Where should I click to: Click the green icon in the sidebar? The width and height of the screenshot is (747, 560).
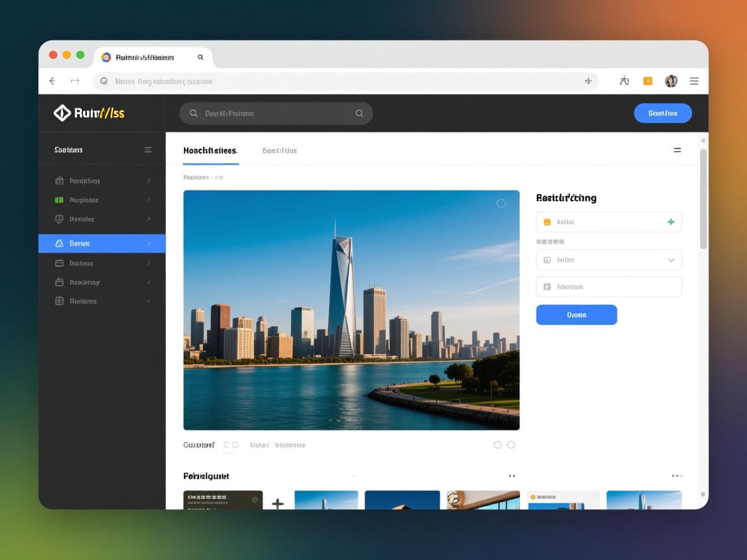tap(60, 200)
